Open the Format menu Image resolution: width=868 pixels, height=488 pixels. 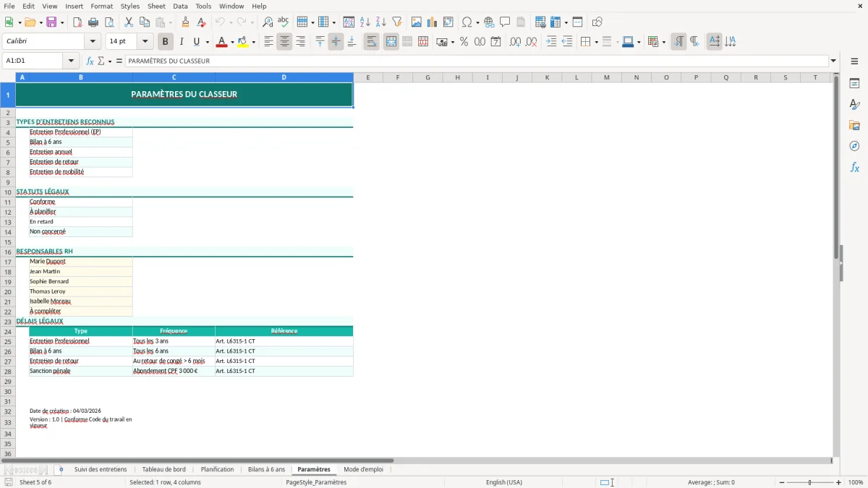(101, 6)
